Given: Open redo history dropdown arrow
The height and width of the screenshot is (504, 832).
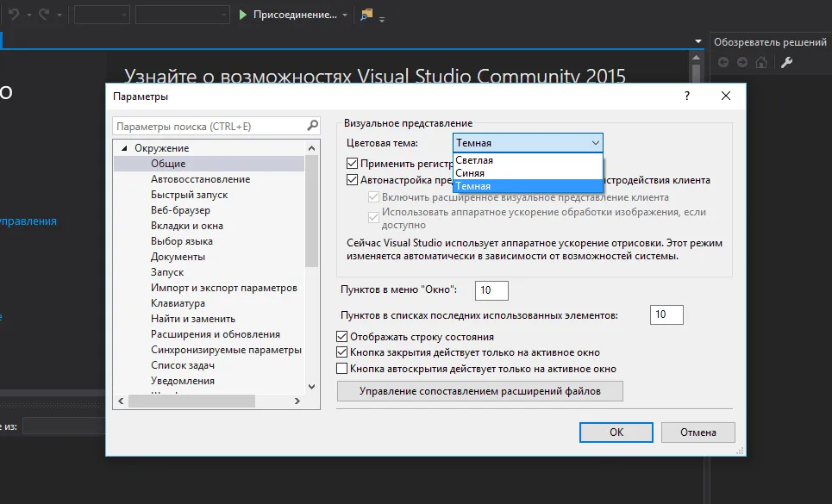Looking at the screenshot, I should 59,15.
